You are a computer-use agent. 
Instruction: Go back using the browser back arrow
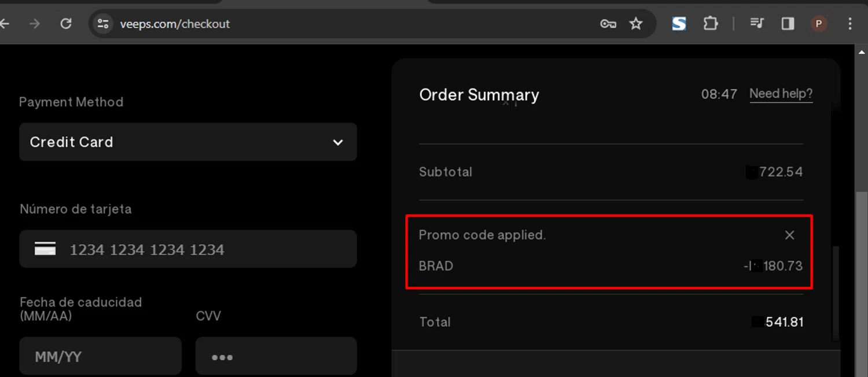(x=5, y=24)
